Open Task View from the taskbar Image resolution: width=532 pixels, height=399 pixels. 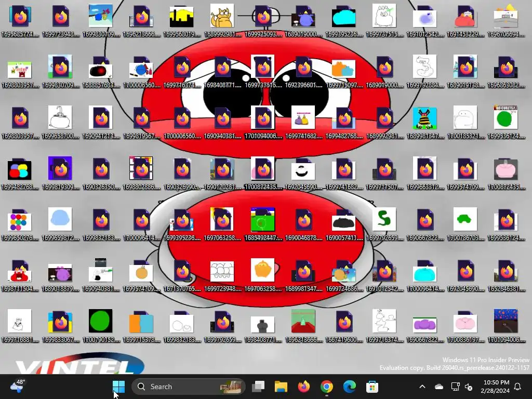pos(258,387)
